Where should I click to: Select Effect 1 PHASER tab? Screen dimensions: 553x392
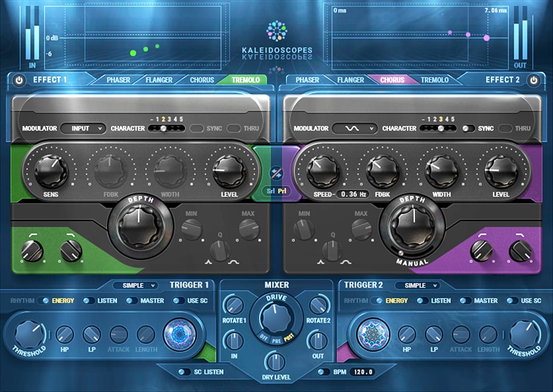pyautogui.click(x=118, y=80)
